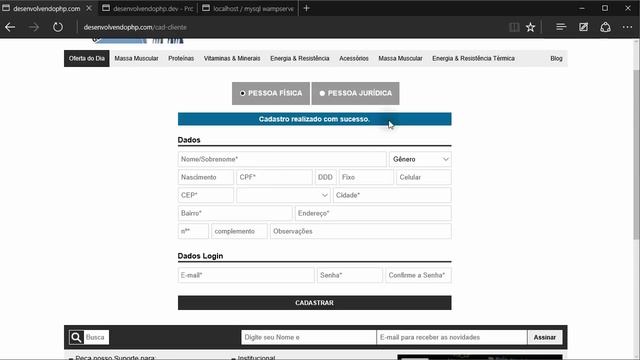This screenshot has width=640, height=360.
Task: Open Proteínas menu item
Action: [x=181, y=58]
